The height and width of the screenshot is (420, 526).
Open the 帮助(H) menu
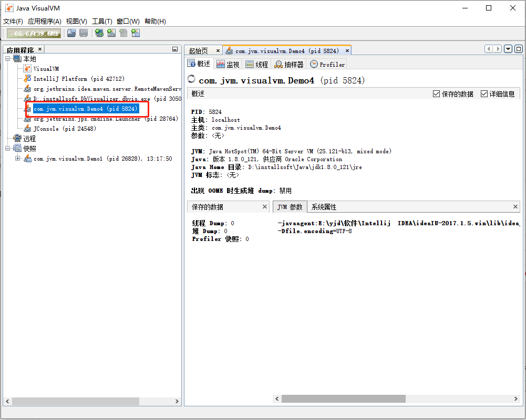coord(155,22)
